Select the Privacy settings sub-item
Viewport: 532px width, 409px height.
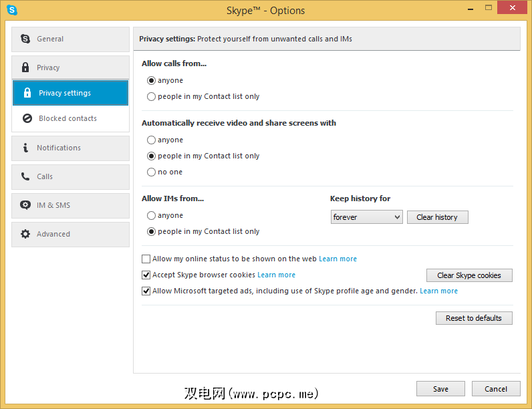pyautogui.click(x=71, y=93)
